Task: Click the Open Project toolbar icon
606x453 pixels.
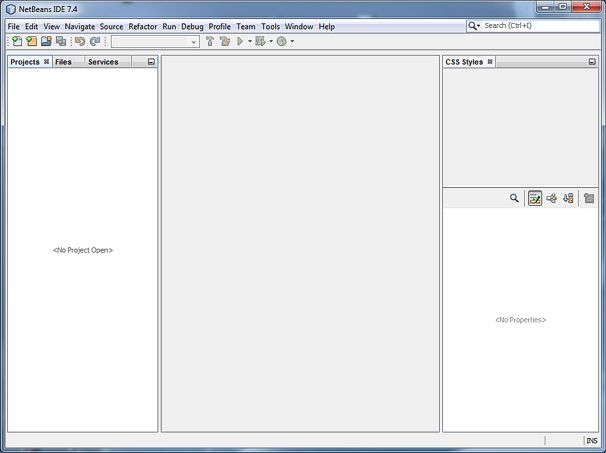Action: coord(46,41)
